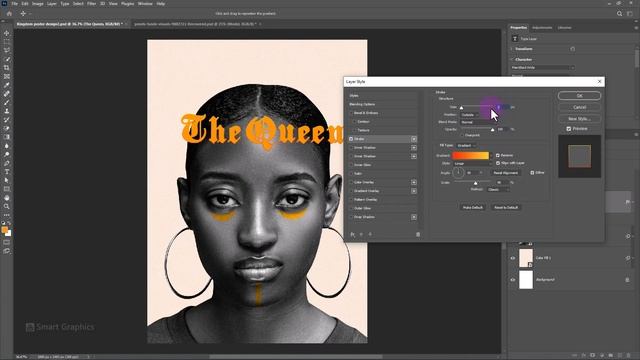The height and width of the screenshot is (360, 640).
Task: Toggle the Reverse gradient checkbox
Action: 498,156
